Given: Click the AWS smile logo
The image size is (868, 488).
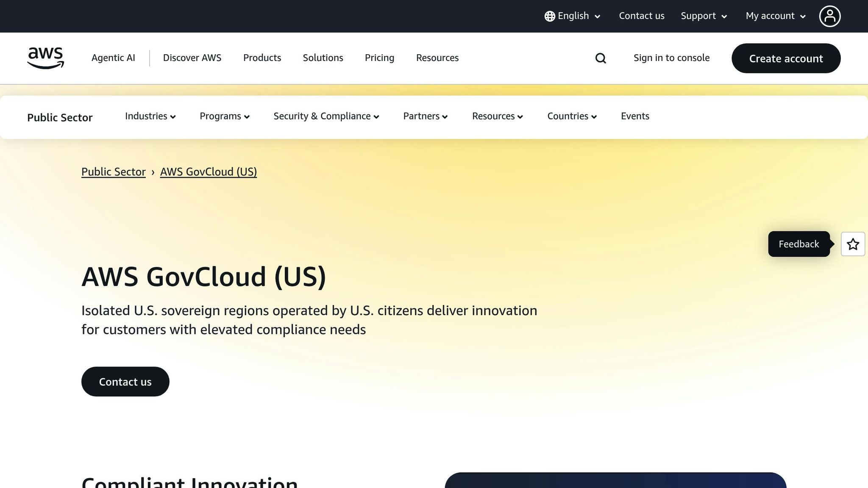Looking at the screenshot, I should pos(45,58).
